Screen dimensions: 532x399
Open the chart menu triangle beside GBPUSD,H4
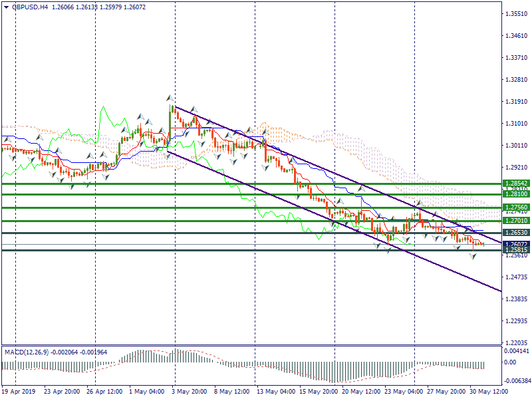pos(6,7)
